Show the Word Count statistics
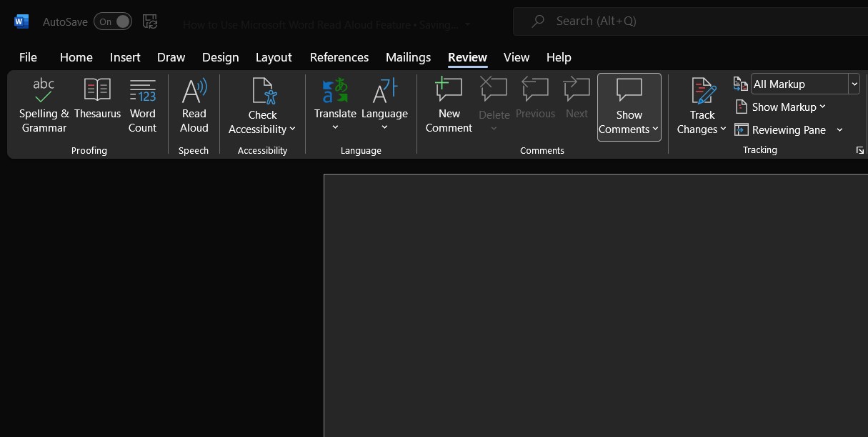Image resolution: width=868 pixels, height=437 pixels. pos(142,105)
